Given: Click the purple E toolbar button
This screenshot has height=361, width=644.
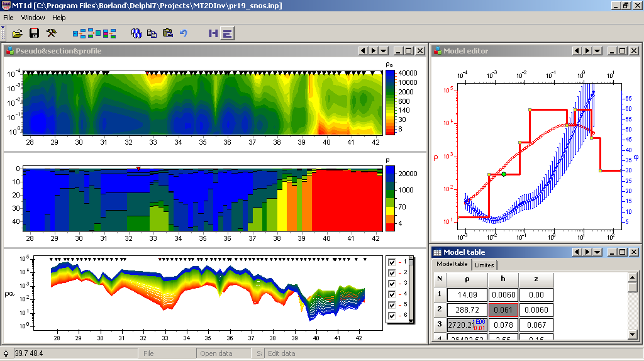Looking at the screenshot, I should point(228,33).
